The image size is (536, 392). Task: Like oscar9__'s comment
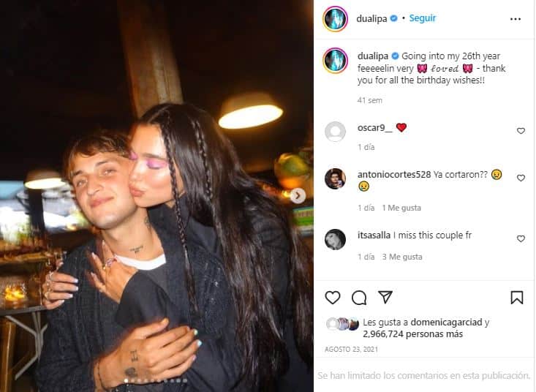point(521,131)
